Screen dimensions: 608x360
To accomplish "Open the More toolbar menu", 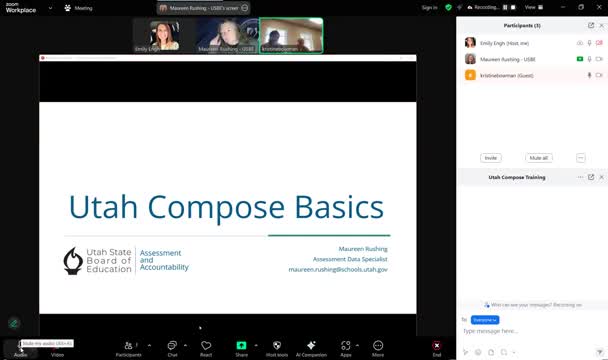I will [x=378, y=348].
